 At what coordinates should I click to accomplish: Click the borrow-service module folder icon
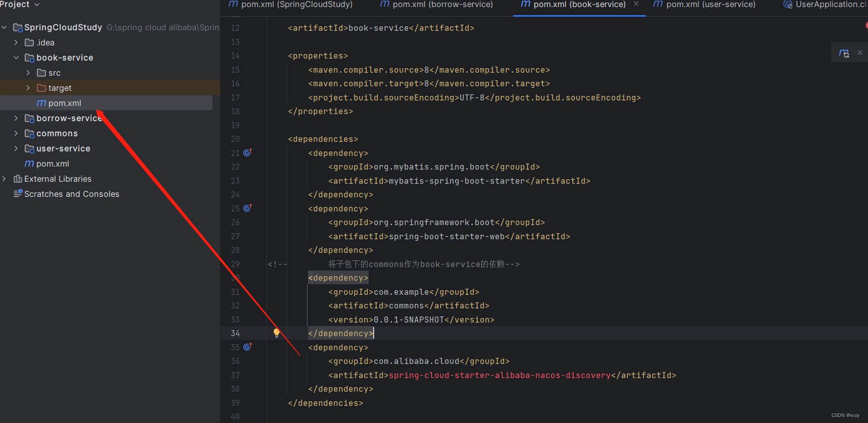click(30, 118)
